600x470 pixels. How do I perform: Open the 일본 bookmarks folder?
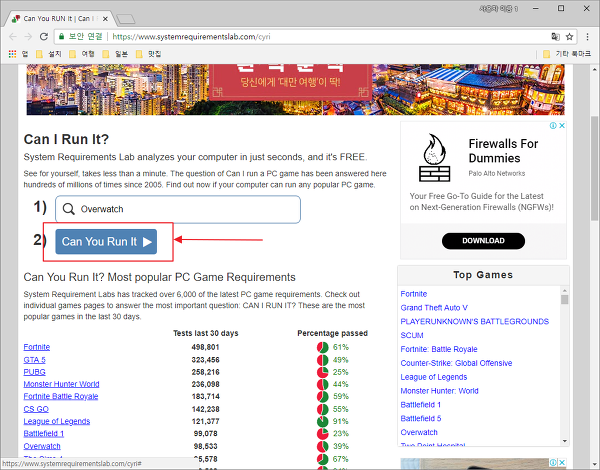[115, 54]
